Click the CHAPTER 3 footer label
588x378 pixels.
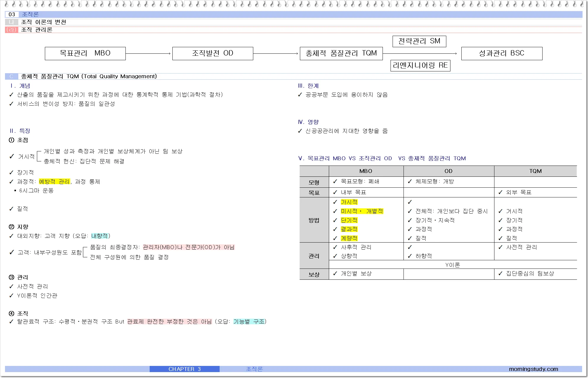coord(184,369)
